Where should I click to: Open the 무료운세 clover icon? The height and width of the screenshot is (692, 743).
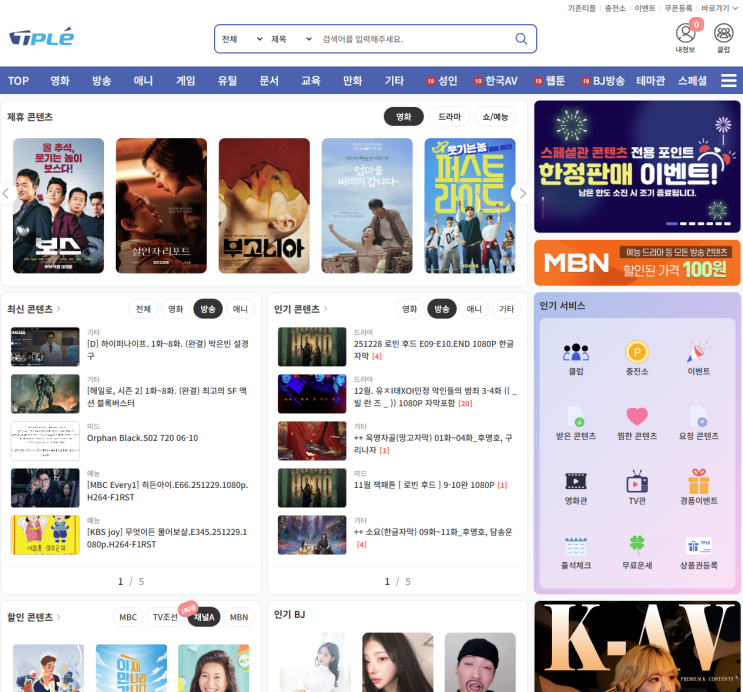pyautogui.click(x=637, y=545)
